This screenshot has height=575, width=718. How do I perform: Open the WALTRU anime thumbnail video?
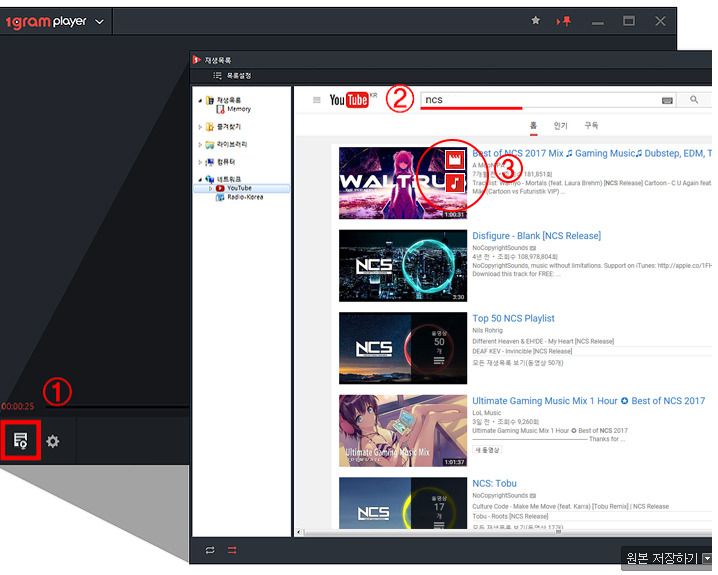[403, 183]
